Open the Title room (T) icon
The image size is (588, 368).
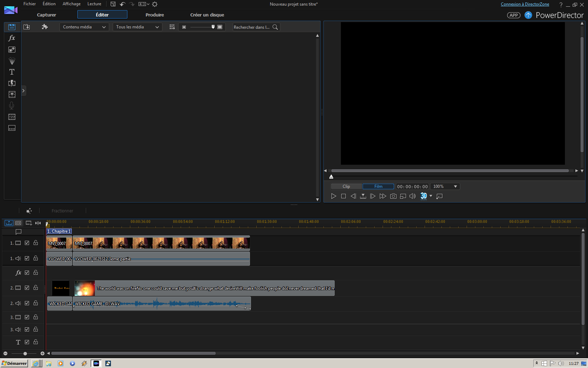coord(12,72)
